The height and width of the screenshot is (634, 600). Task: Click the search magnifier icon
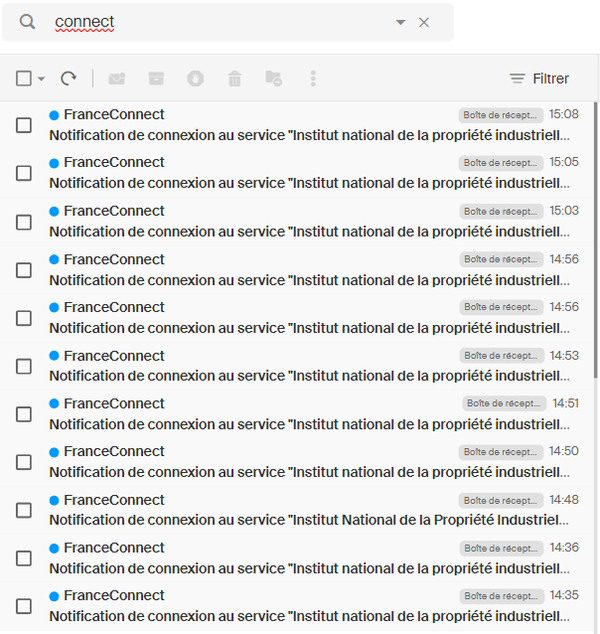click(27, 22)
